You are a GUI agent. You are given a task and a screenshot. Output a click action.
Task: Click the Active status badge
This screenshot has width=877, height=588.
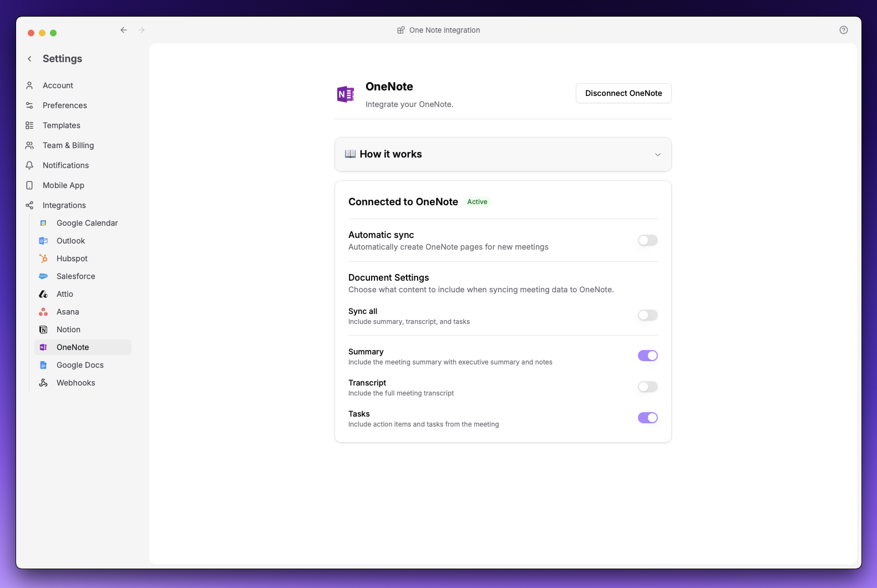tap(477, 202)
